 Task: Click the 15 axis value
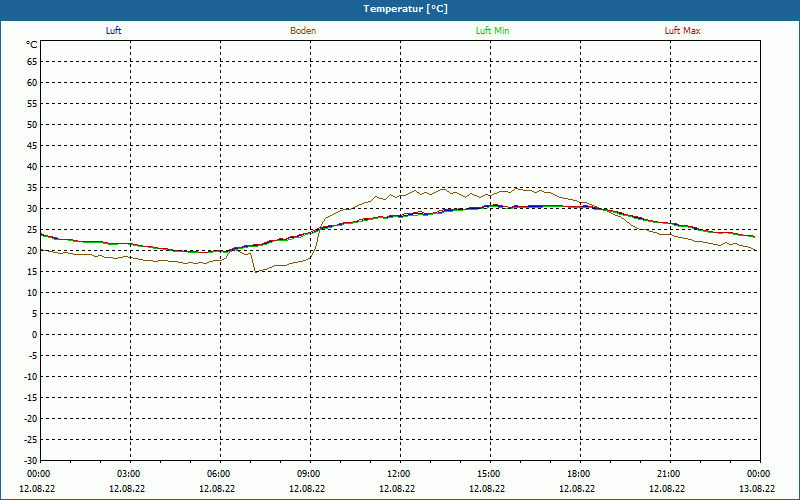coord(32,271)
